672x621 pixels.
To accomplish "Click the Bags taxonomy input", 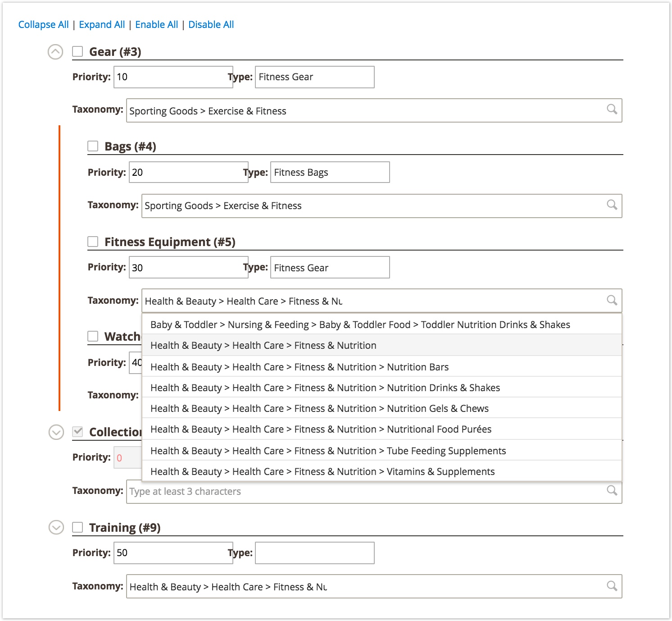I will pyautogui.click(x=382, y=206).
